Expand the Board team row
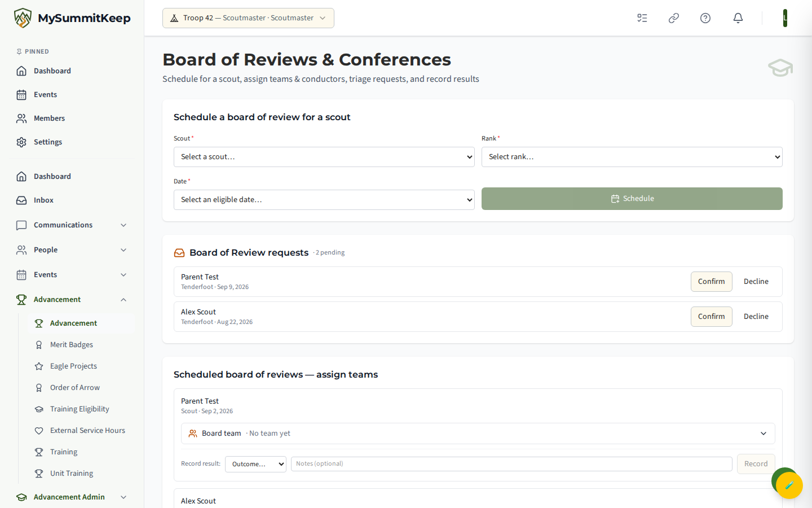812x508 pixels. coord(478,433)
